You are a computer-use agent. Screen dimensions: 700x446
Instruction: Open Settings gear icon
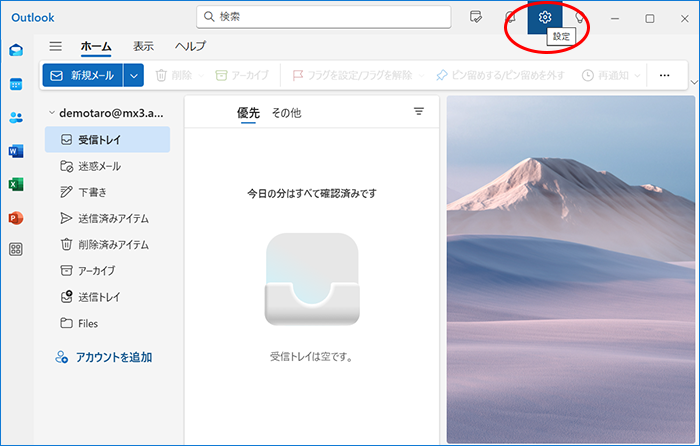[544, 17]
